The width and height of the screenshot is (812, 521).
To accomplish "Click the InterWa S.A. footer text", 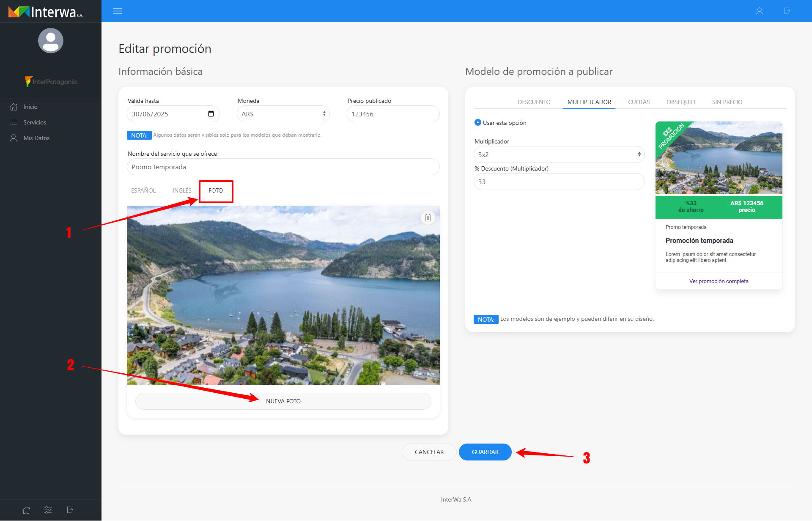I will tap(457, 499).
